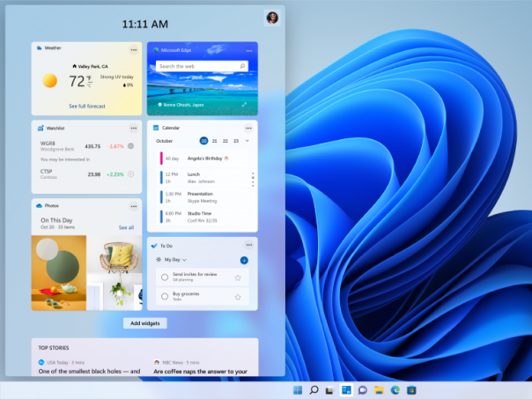The image size is (532, 399).
Task: Open Microsoft Edge widget more options
Action: pyautogui.click(x=249, y=50)
